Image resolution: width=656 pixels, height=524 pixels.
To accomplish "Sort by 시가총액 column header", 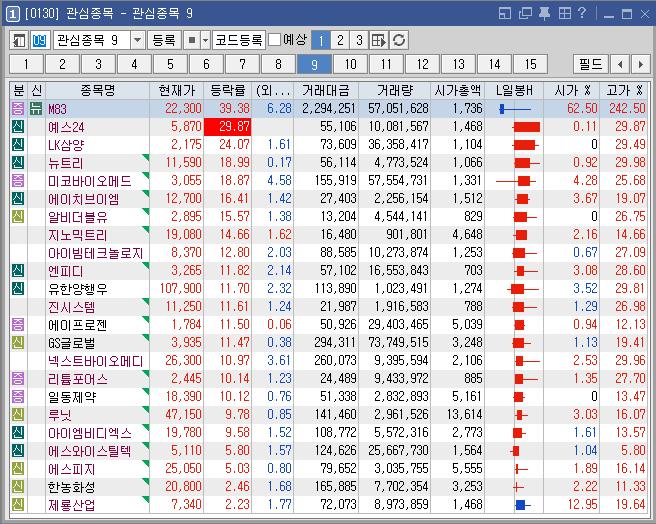I will [x=457, y=90].
